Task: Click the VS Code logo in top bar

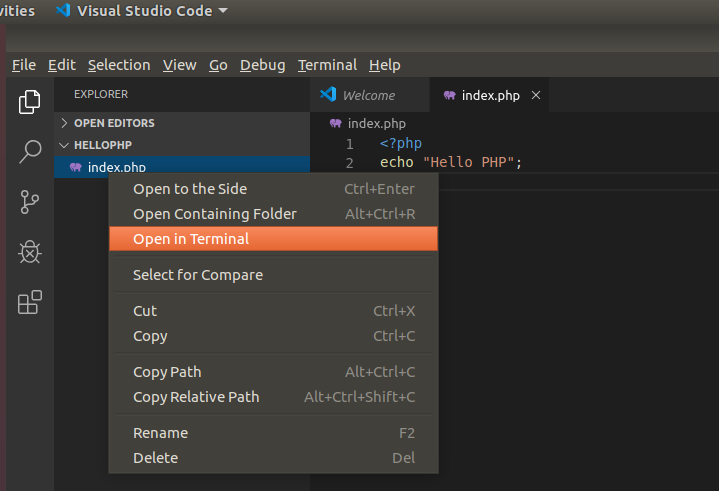Action: click(x=63, y=10)
